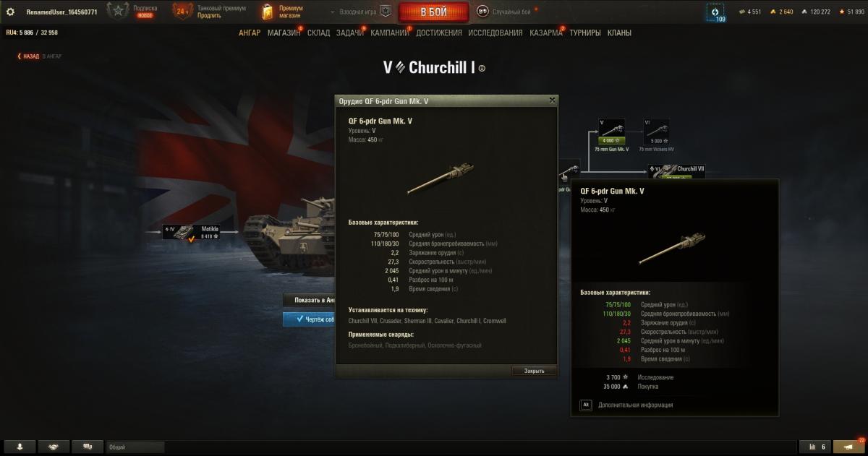
Task: Click the Общий chat input field
Action: click(x=135, y=447)
